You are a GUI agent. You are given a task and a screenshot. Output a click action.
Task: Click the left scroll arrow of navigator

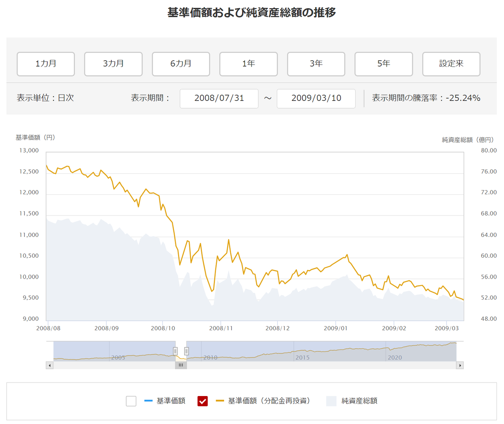click(50, 365)
